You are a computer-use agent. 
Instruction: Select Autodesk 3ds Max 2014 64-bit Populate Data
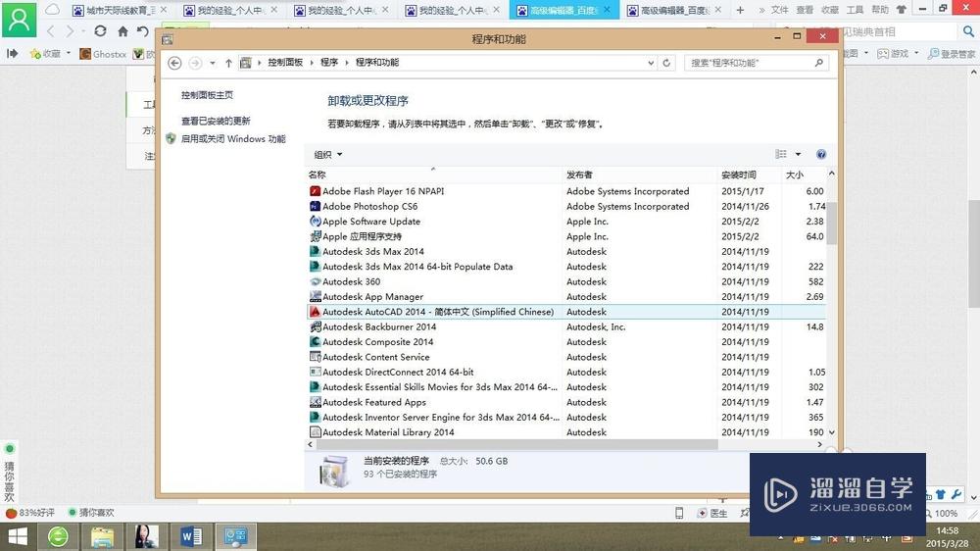point(566,267)
